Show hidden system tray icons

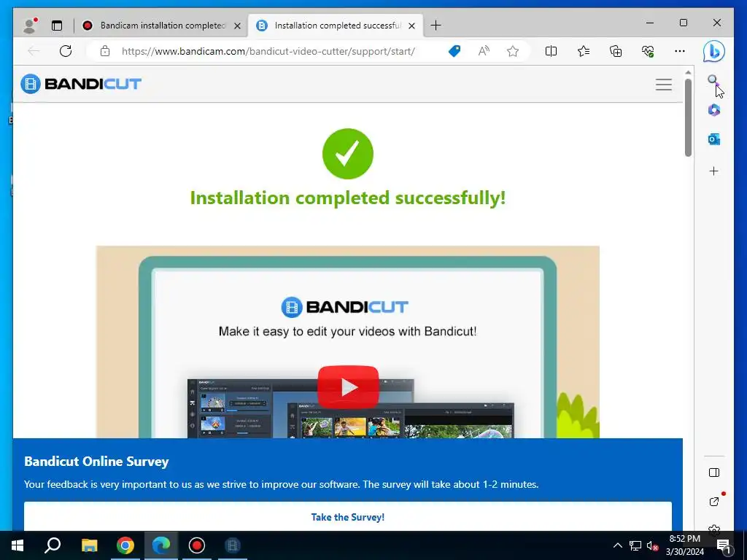point(617,545)
